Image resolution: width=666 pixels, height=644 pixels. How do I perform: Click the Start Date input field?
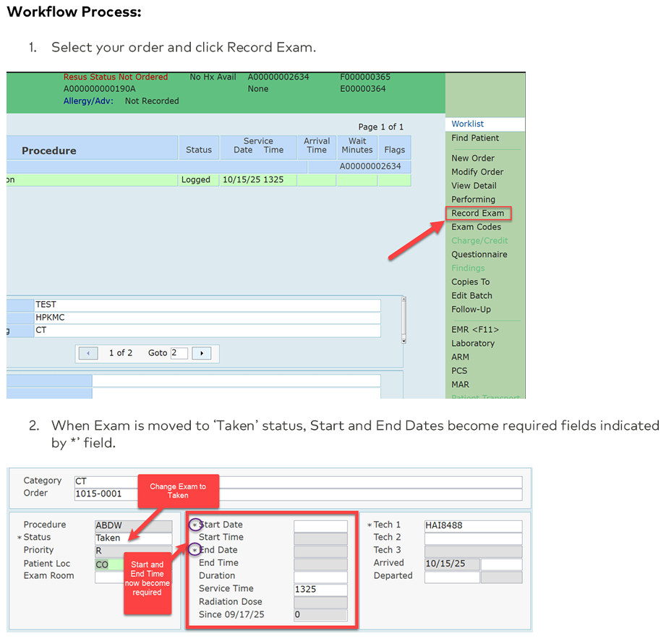[320, 525]
